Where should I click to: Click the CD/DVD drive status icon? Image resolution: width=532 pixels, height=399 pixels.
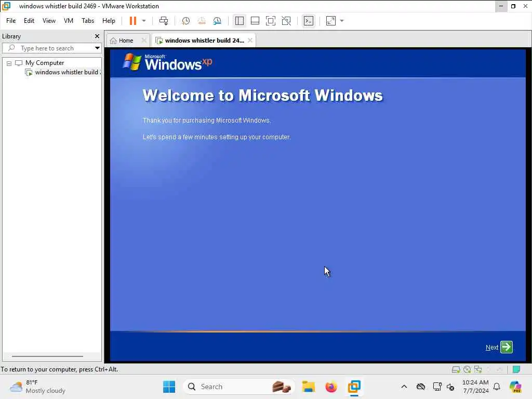(467, 369)
